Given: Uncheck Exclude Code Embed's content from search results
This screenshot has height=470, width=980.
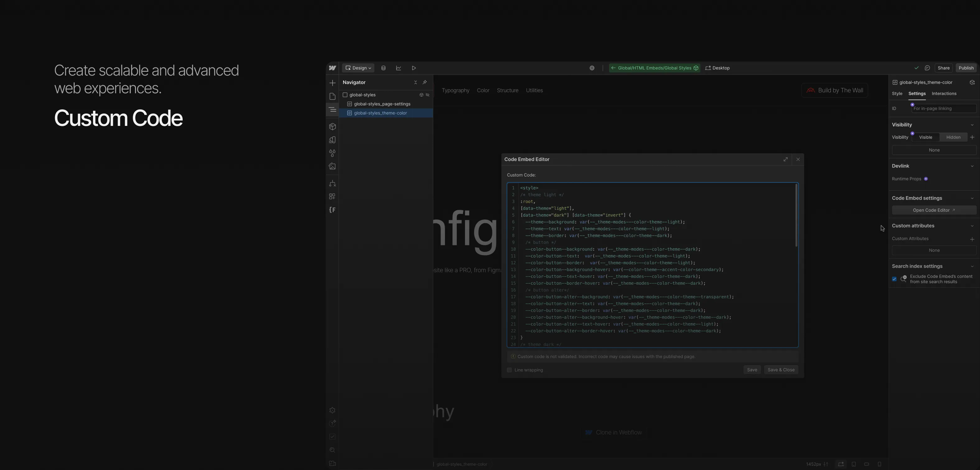Looking at the screenshot, I should point(894,279).
